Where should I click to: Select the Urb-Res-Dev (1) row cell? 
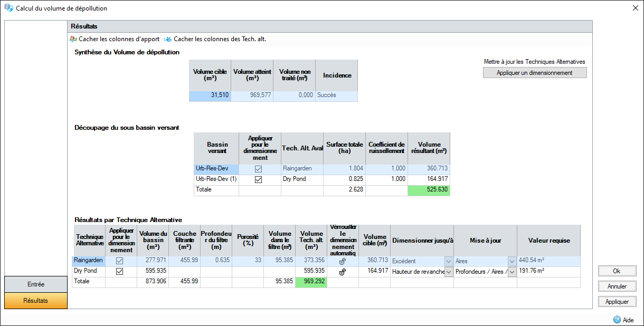[216, 179]
